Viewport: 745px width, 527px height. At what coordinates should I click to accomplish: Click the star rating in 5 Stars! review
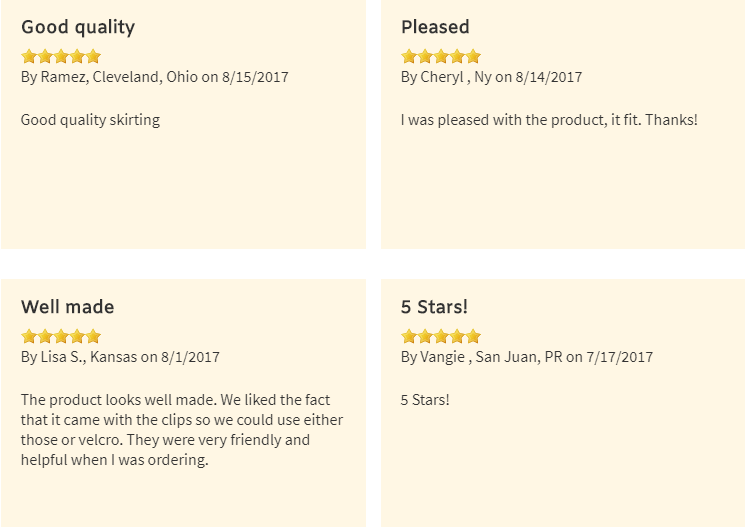pos(441,336)
